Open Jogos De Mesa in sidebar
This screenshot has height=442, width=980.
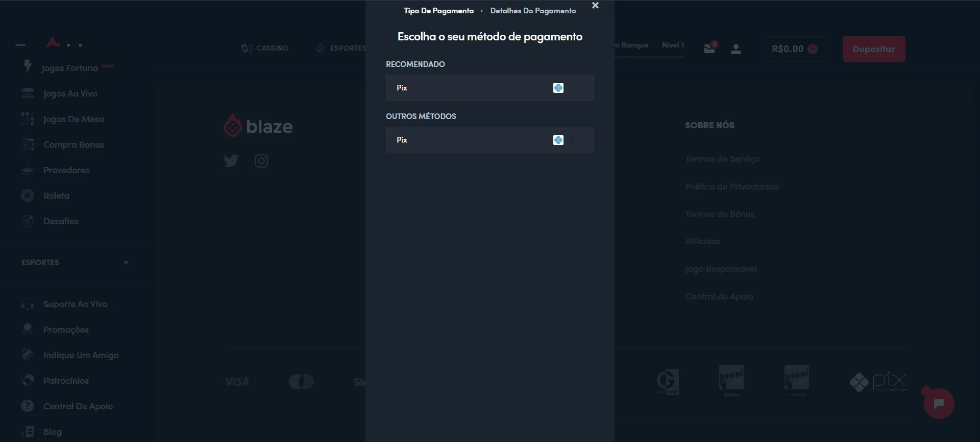tap(73, 119)
